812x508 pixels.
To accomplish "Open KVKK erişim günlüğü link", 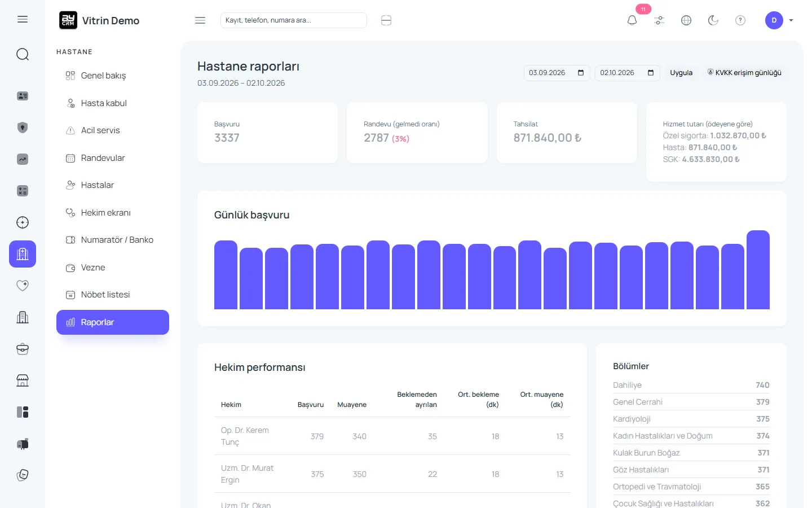I will [744, 73].
